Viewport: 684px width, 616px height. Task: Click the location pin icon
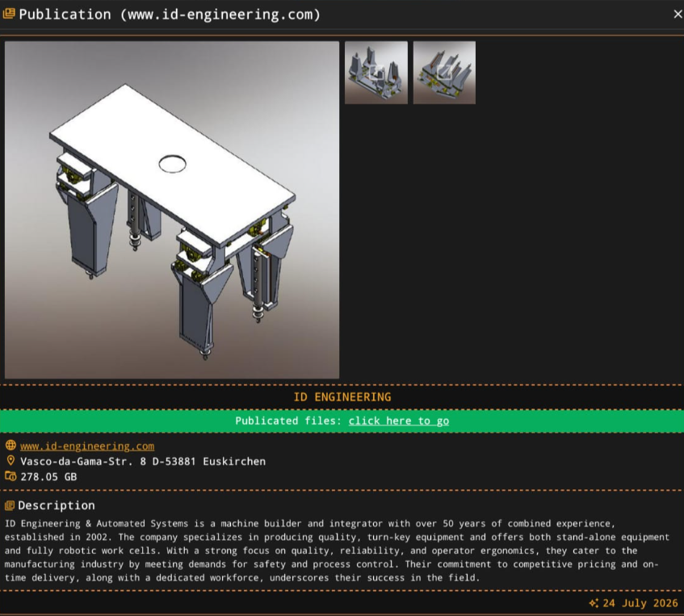(x=10, y=461)
